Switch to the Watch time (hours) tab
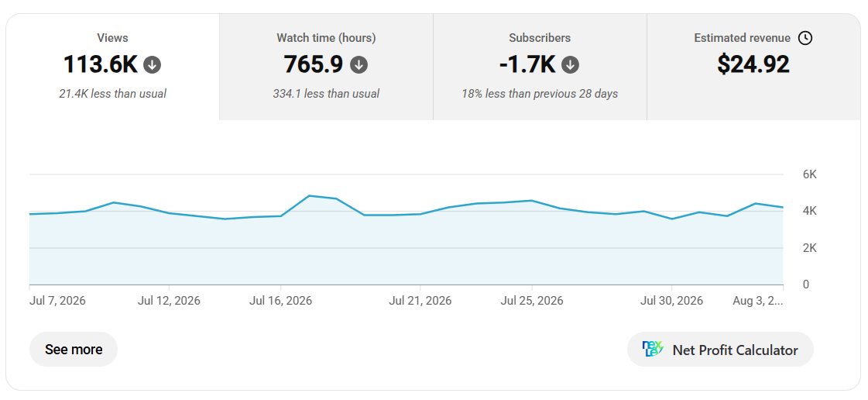The height and width of the screenshot is (400, 868). [x=326, y=67]
